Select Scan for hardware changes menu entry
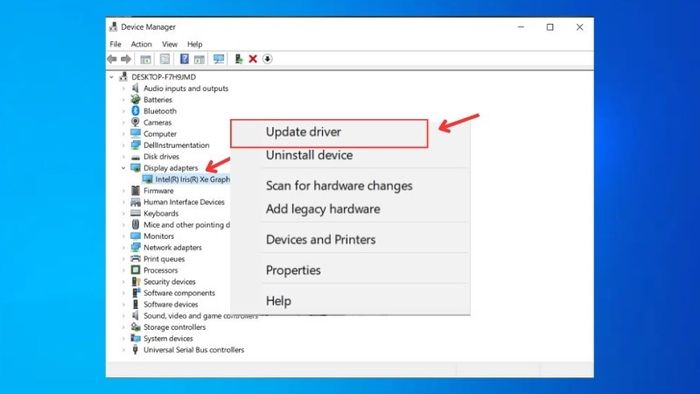 coord(339,186)
